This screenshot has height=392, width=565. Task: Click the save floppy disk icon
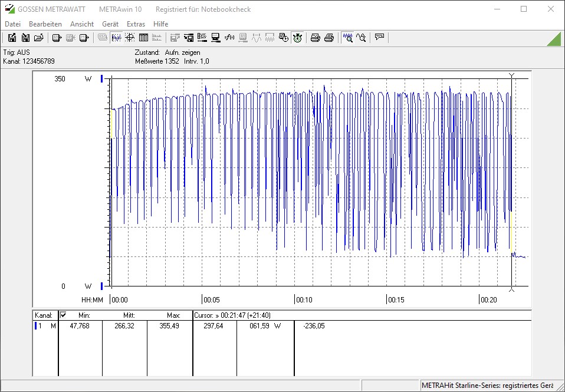12,38
